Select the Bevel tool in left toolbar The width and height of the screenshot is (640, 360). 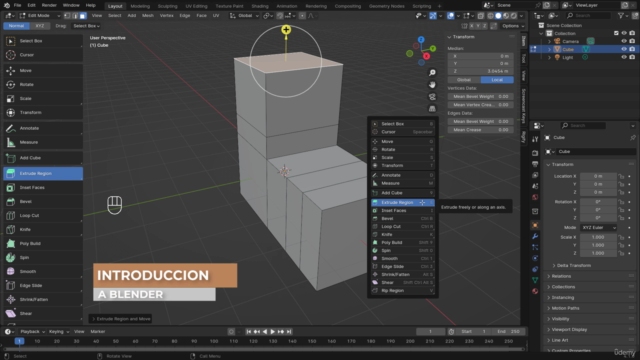point(43,201)
